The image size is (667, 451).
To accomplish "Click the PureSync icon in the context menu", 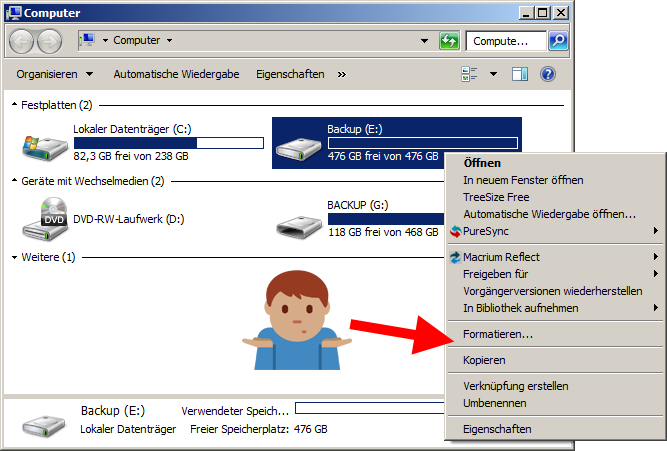I will click(x=456, y=231).
